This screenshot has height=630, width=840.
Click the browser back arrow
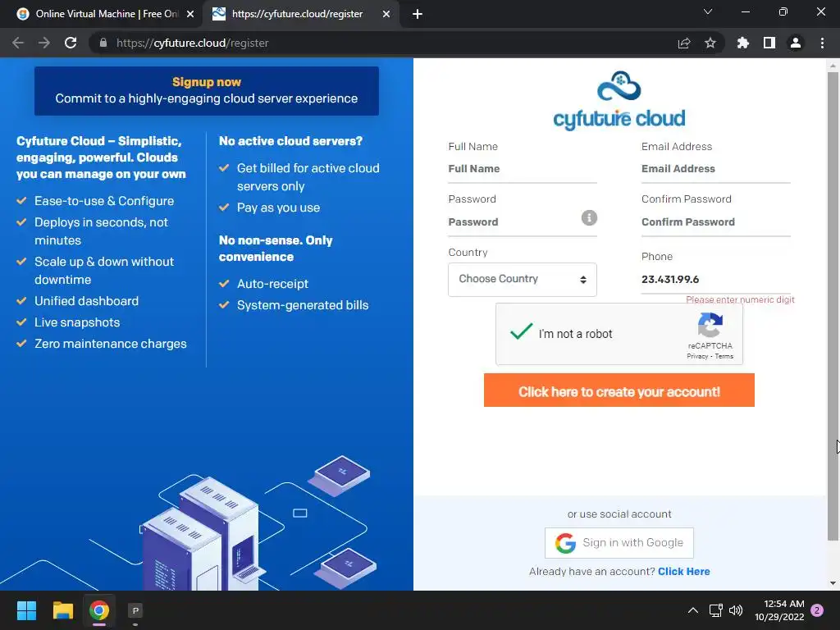18,43
